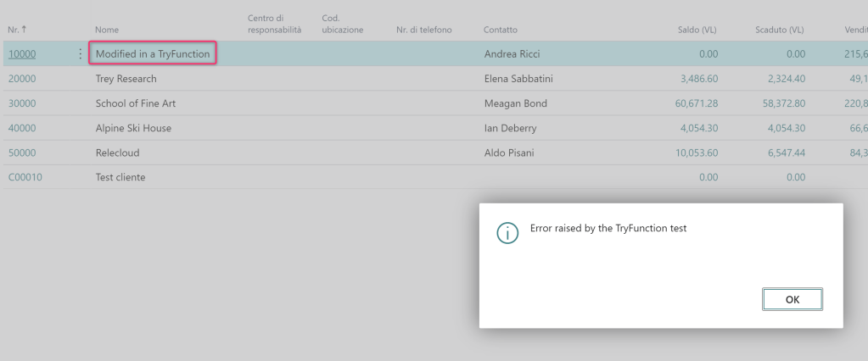Open customer number 30000 link

coord(22,103)
